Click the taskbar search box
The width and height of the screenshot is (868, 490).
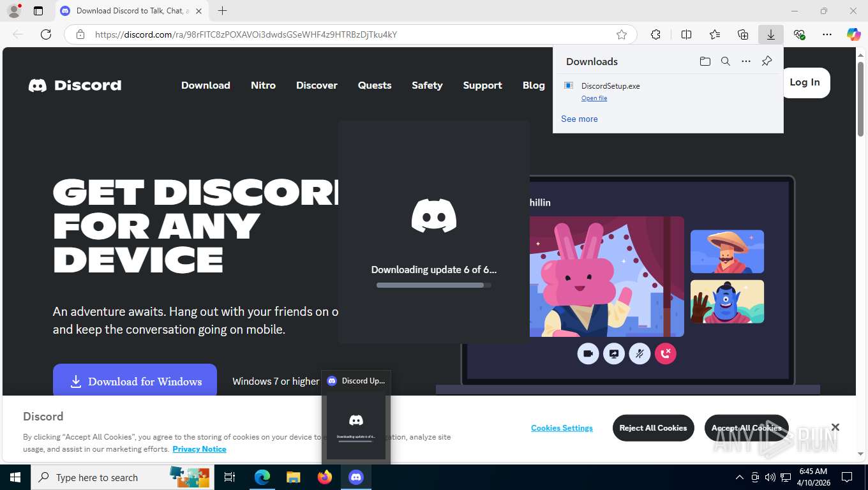coord(123,477)
